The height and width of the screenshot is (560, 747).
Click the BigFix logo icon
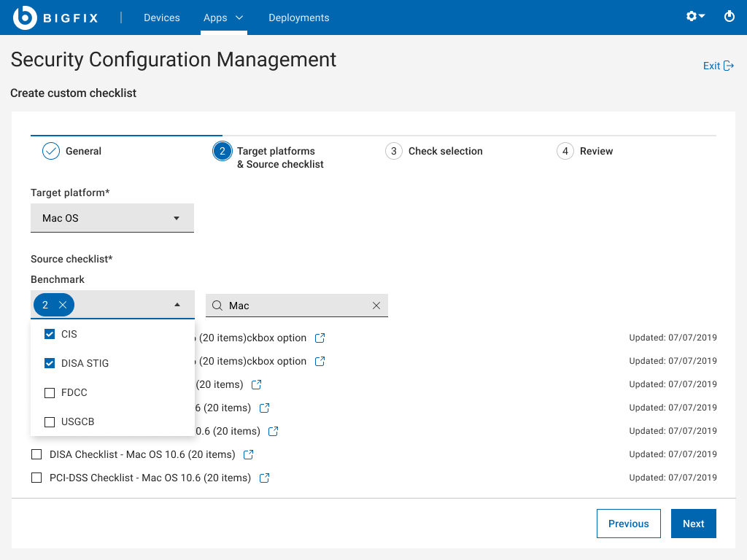tap(25, 17)
